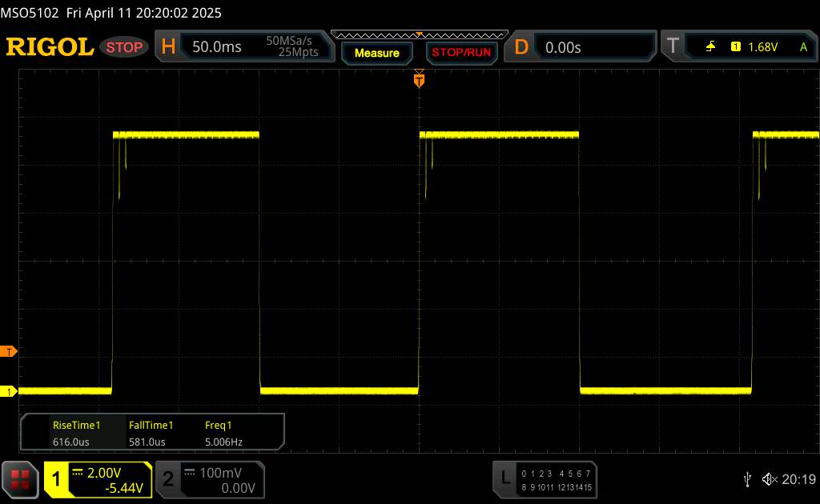Viewport: 820px width, 504px height.
Task: Click the L logic analyzer icon
Action: (504, 478)
